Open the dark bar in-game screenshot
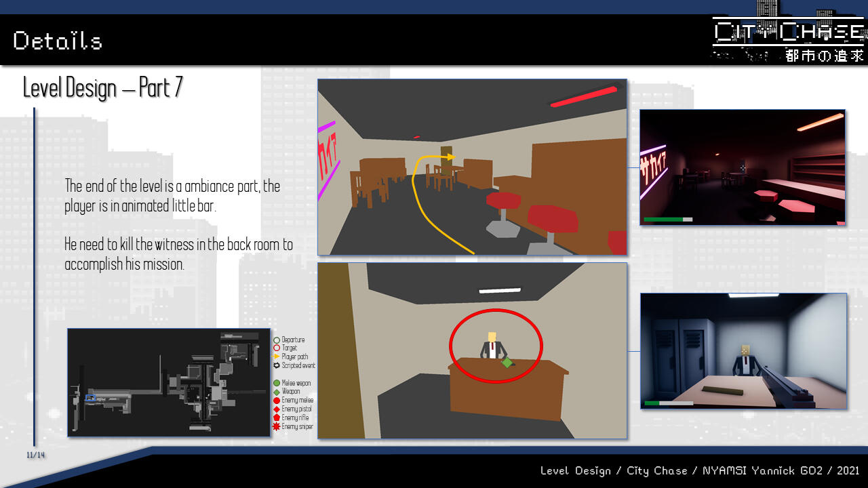 click(x=743, y=167)
